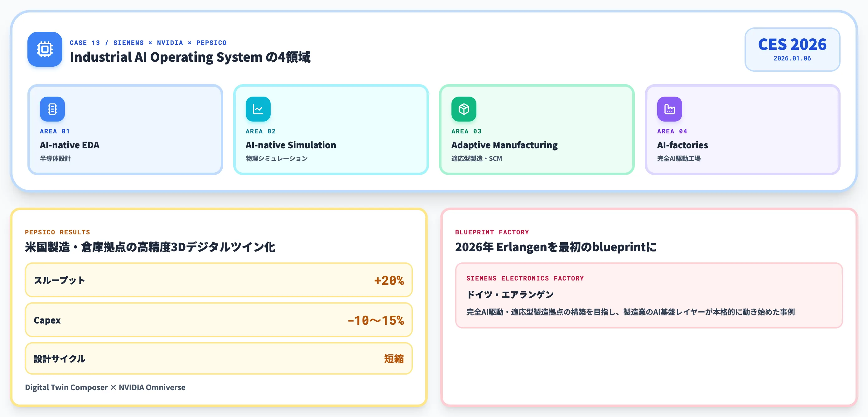Click the '完全AI駆動工場' subtitle

pyautogui.click(x=679, y=158)
